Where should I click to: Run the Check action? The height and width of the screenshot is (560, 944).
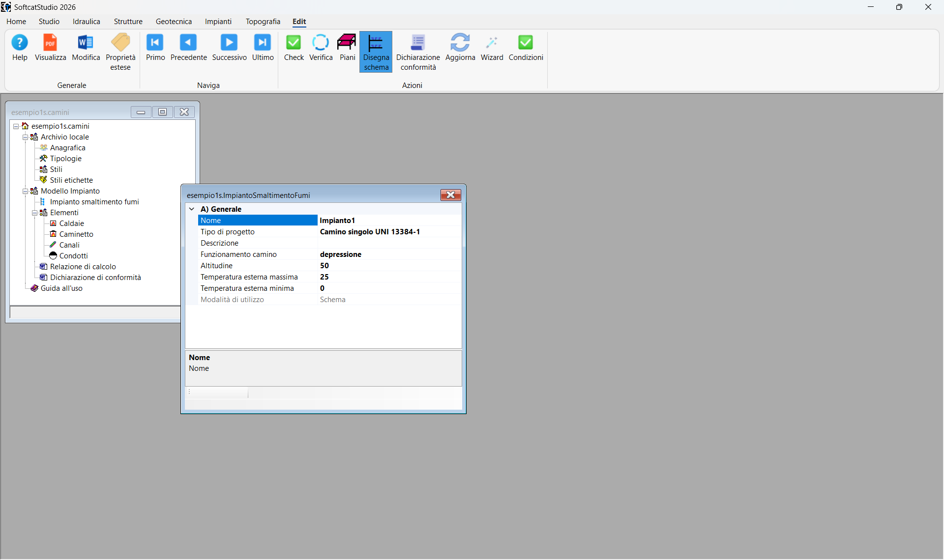click(x=294, y=47)
